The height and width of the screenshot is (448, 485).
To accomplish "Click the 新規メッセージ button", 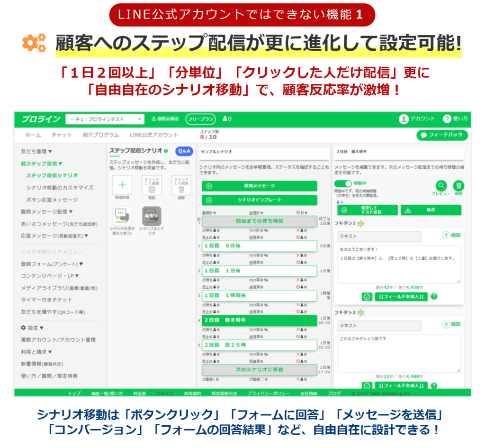I will pos(260,186).
